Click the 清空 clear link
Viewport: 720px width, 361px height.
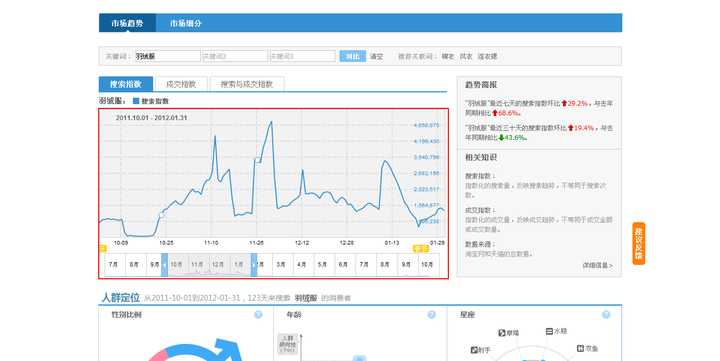pos(376,56)
